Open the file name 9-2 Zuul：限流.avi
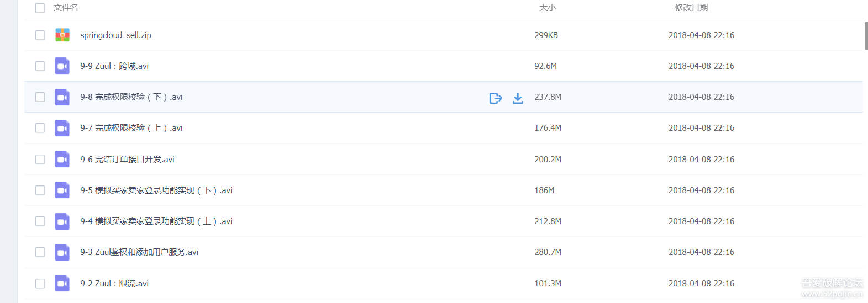Image resolution: width=868 pixels, height=303 pixels. (114, 283)
